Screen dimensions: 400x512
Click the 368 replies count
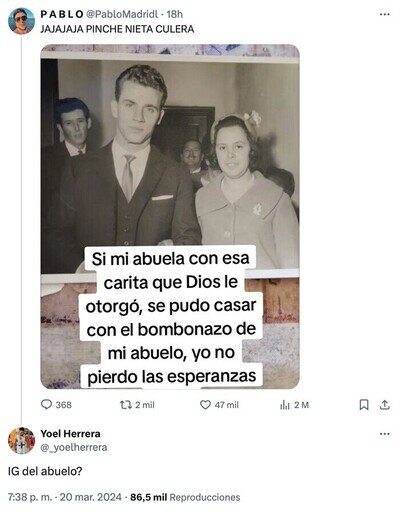click(63, 405)
